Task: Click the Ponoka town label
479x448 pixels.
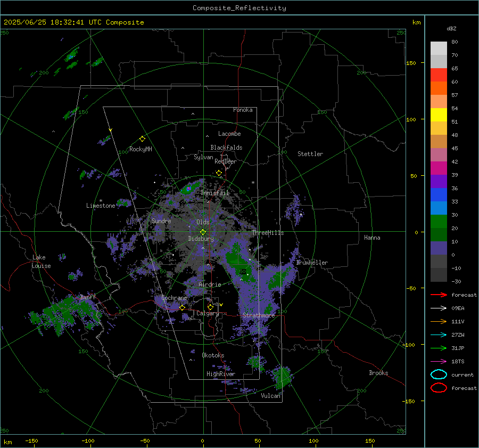Action: [x=243, y=110]
